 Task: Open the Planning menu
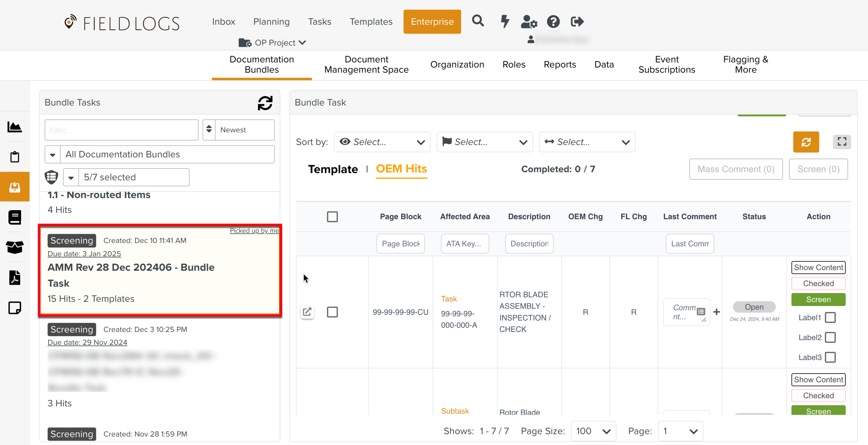point(272,22)
